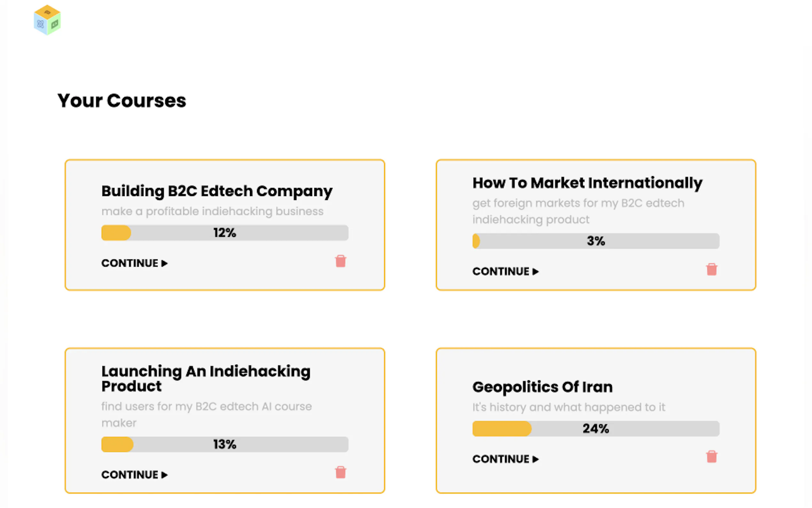
Task: Click the cube logo icon
Action: coord(47,20)
